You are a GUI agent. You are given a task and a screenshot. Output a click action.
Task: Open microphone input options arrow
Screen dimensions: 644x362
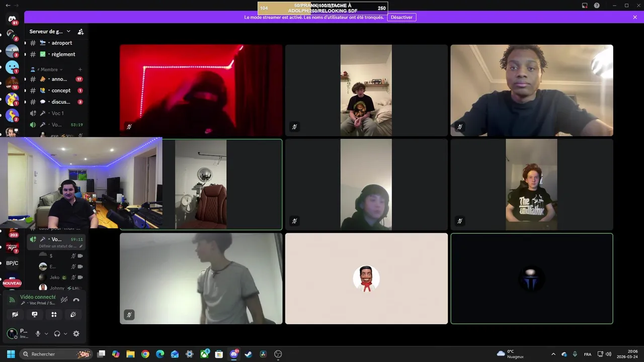(46, 333)
